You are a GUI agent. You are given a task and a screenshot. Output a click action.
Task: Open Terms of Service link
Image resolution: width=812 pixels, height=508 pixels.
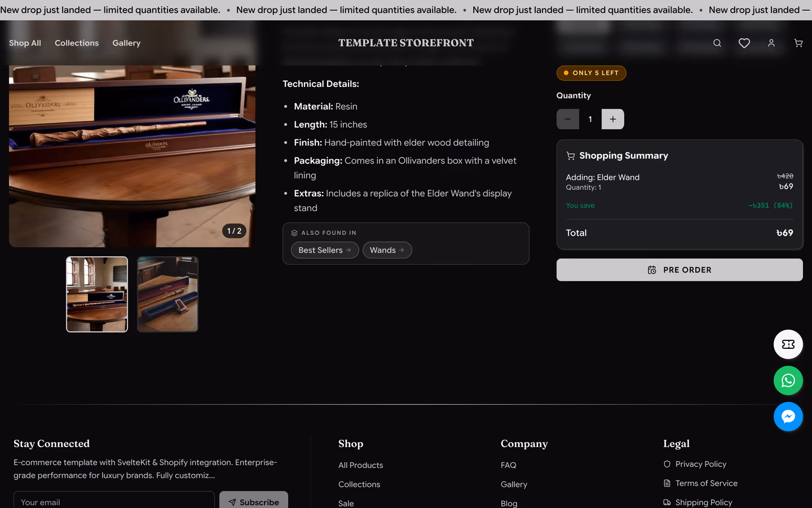pos(700,483)
